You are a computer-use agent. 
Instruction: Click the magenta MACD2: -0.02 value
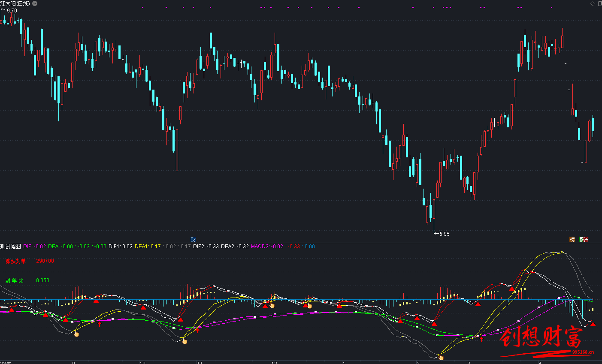coord(267,247)
